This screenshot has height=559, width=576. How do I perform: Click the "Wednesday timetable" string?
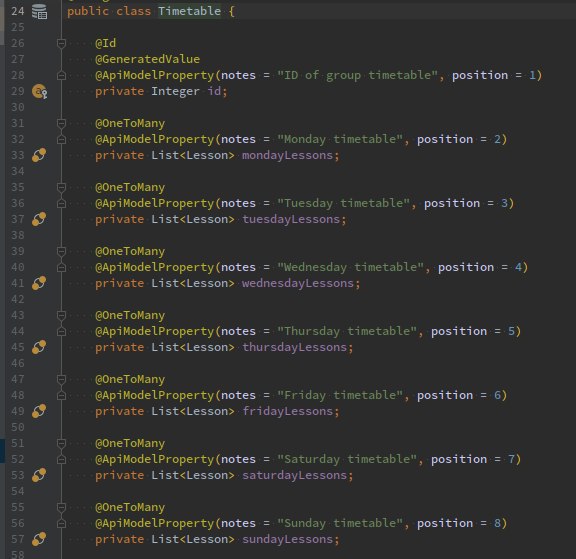tap(350, 267)
